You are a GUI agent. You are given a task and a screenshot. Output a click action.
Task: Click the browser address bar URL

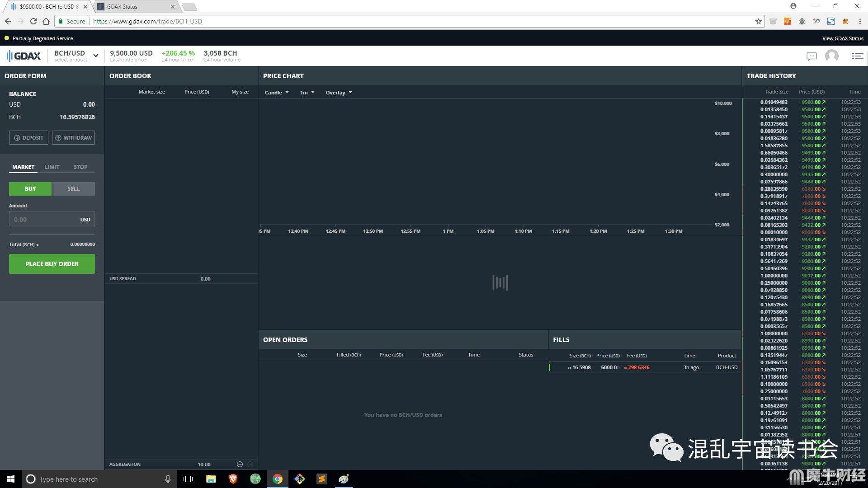(147, 21)
